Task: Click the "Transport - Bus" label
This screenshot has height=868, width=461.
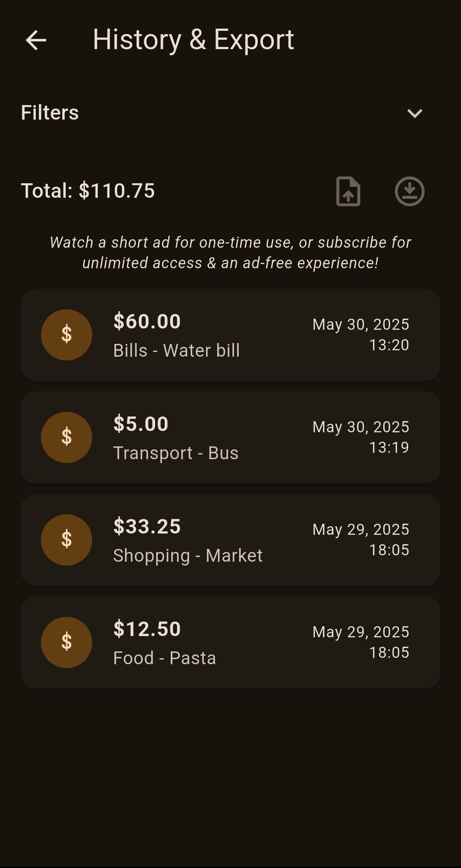Action: (175, 453)
